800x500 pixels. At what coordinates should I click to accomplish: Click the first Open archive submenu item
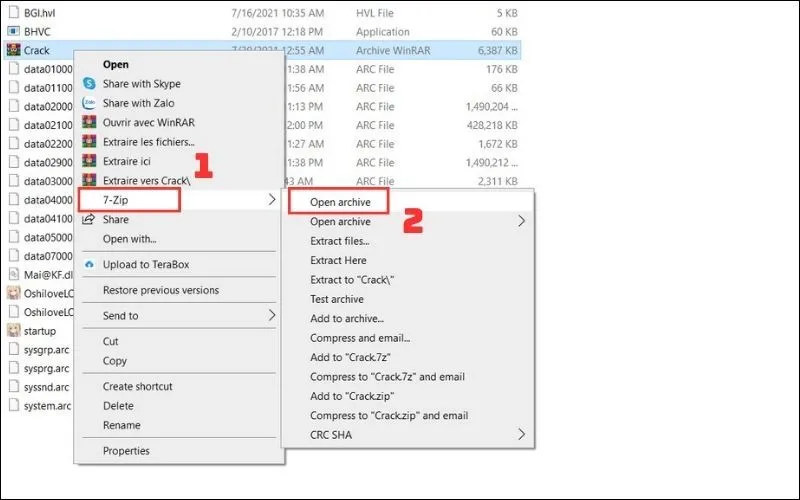[339, 201]
